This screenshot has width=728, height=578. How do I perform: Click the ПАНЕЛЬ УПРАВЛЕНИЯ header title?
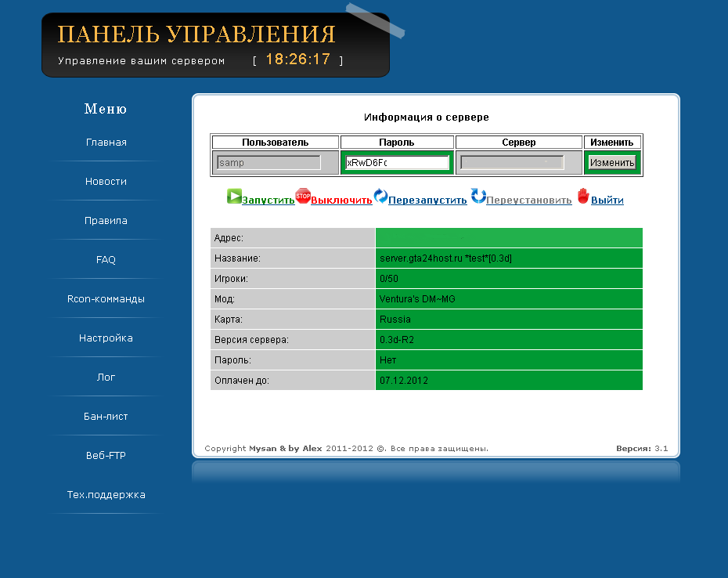coord(196,34)
